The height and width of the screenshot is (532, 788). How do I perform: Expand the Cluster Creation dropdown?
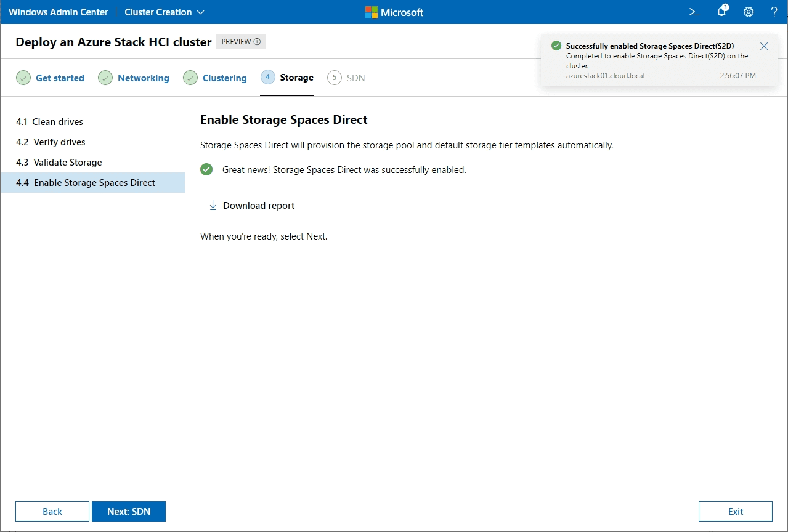pos(165,12)
